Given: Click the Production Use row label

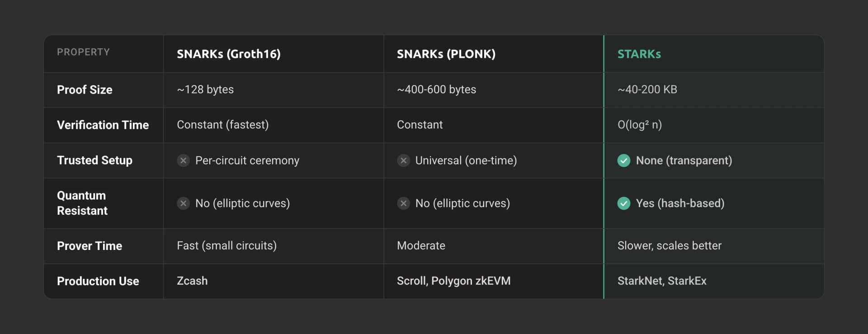Looking at the screenshot, I should point(98,281).
